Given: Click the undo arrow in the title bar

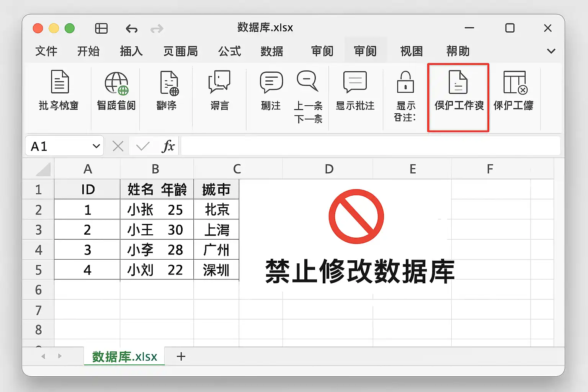Looking at the screenshot, I should [131, 28].
